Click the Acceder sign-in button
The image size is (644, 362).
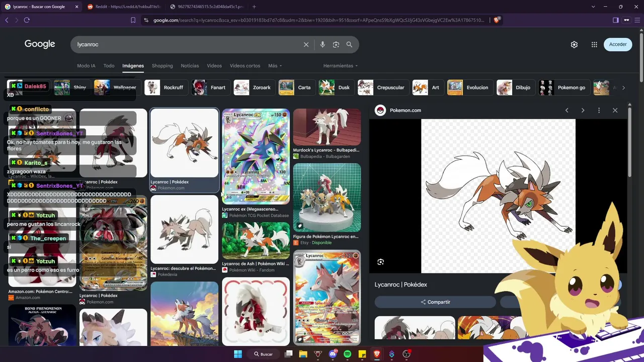(618, 44)
